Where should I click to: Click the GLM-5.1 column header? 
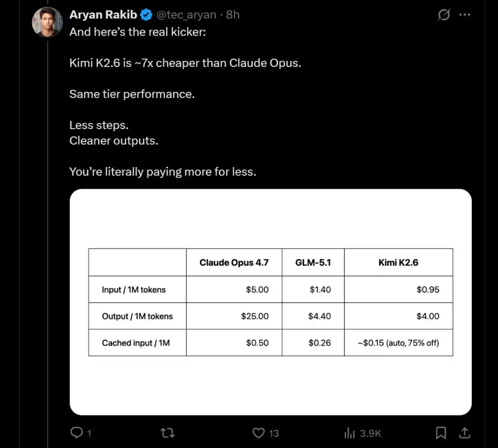point(313,263)
